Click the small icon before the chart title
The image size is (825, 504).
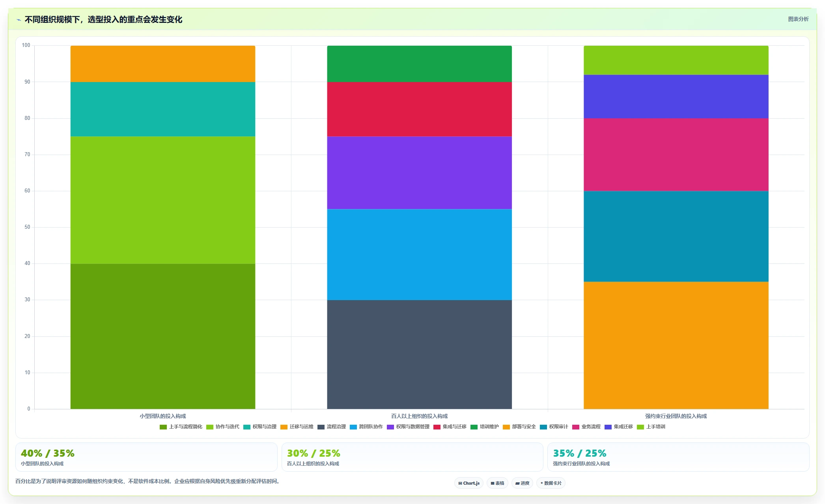pos(19,20)
